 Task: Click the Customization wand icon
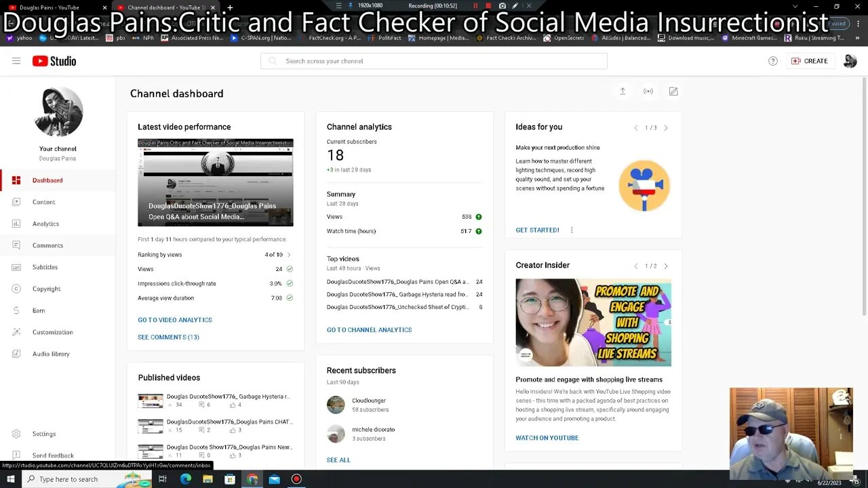pyautogui.click(x=16, y=332)
